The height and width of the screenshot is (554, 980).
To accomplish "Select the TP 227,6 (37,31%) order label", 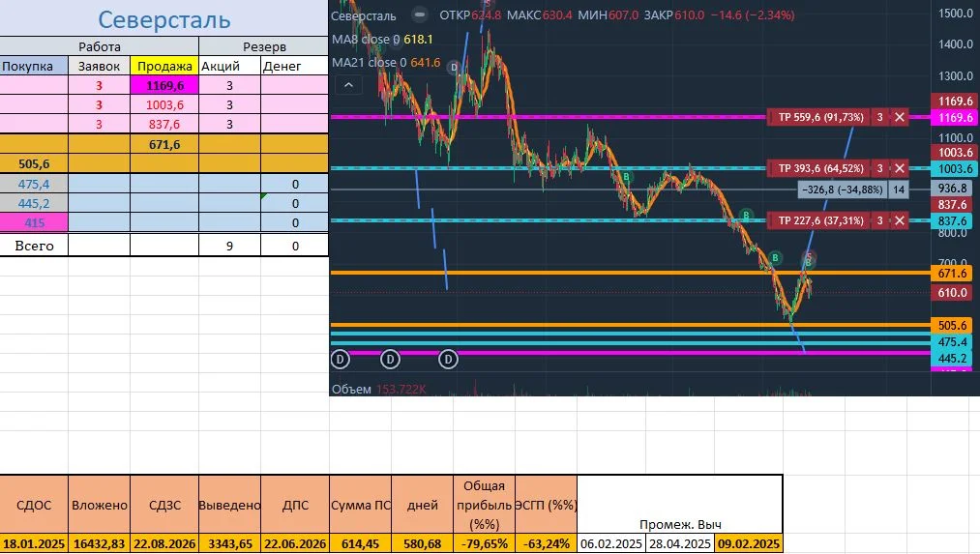I will point(820,220).
